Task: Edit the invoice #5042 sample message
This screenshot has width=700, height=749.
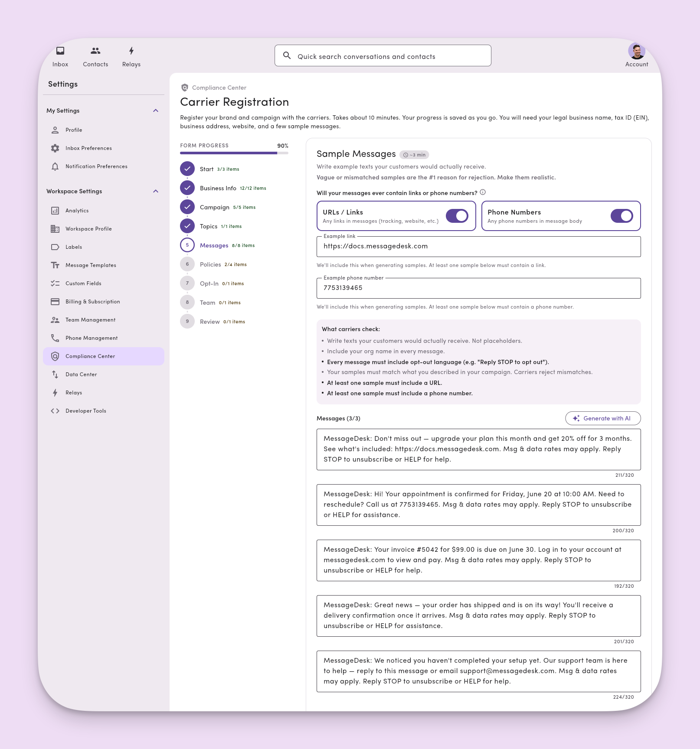Action: (x=479, y=560)
